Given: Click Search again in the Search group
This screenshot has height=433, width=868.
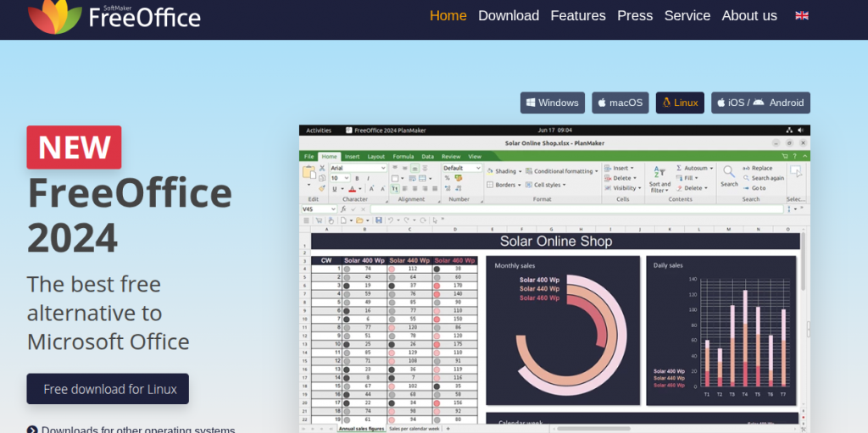Looking at the screenshot, I should click(x=764, y=178).
